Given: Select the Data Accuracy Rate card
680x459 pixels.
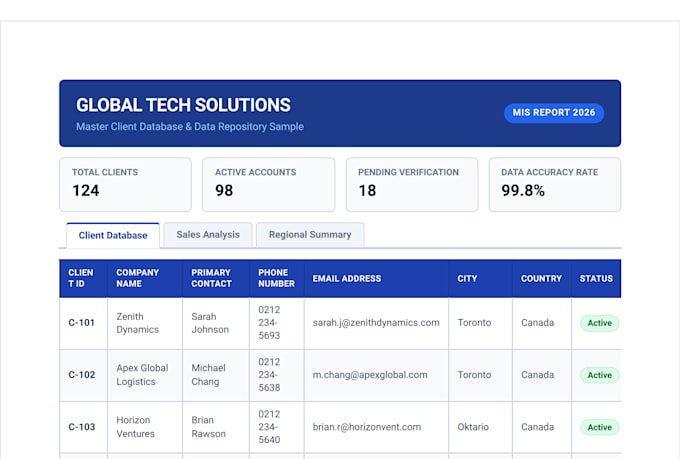Looking at the screenshot, I should tap(555, 184).
